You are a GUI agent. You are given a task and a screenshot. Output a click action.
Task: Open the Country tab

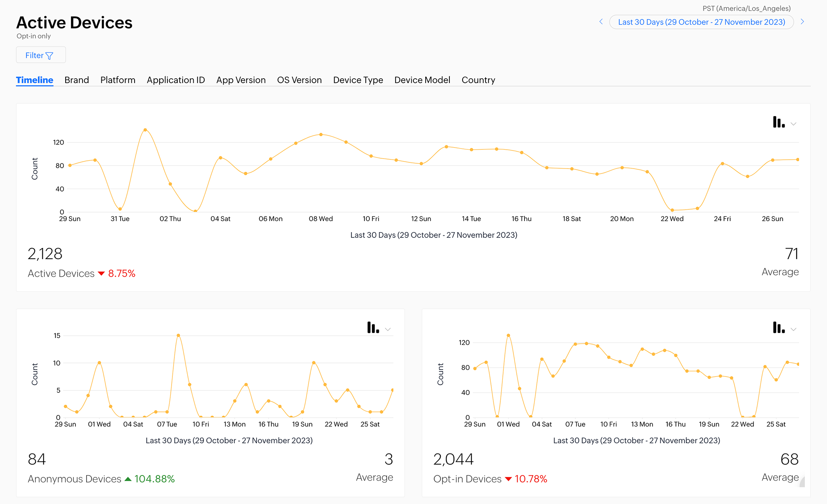click(478, 80)
